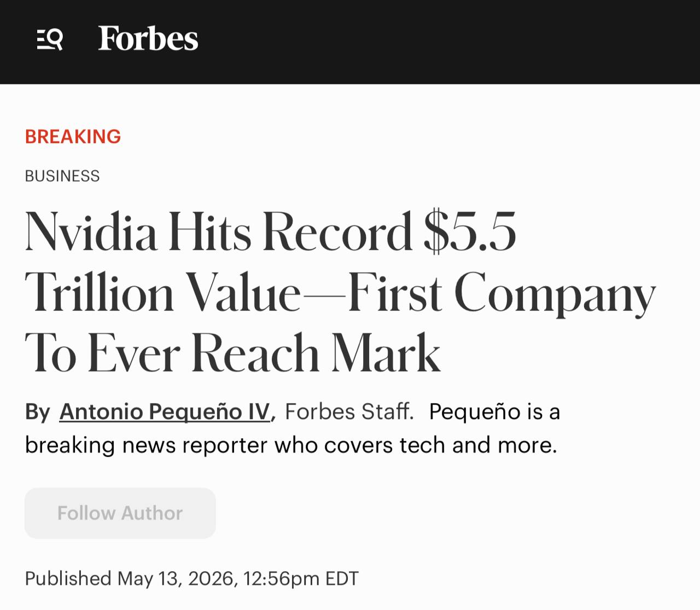Select the red BREAKING label
700x610 pixels.
click(x=73, y=136)
